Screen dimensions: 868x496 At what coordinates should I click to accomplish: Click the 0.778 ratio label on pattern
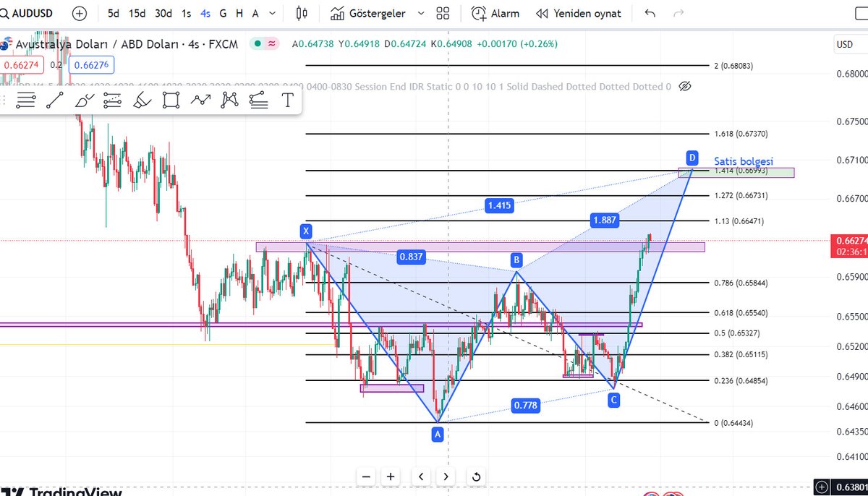(525, 406)
